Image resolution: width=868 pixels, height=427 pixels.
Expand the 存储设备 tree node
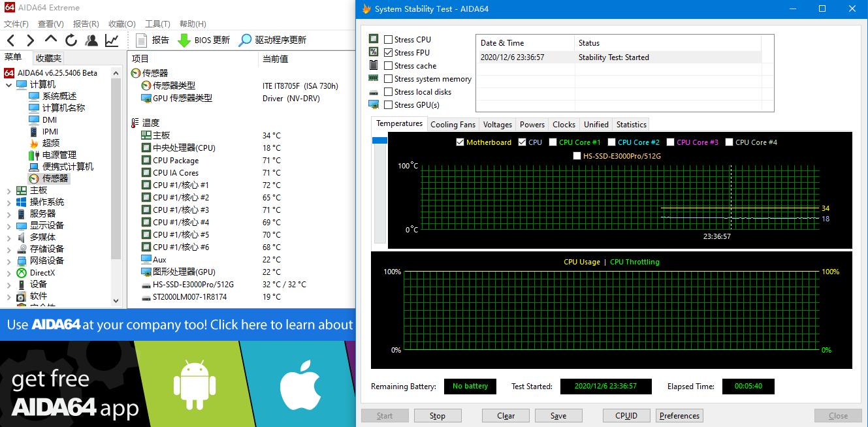click(x=8, y=249)
